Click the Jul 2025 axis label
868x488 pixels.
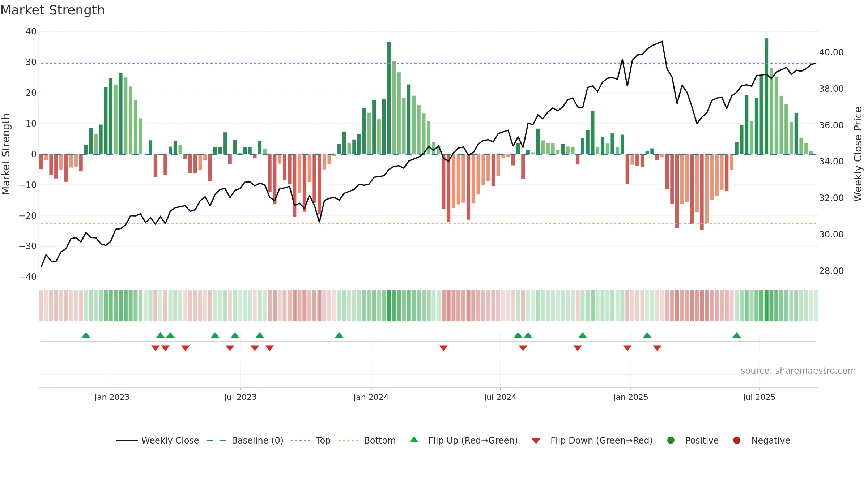coord(759,397)
